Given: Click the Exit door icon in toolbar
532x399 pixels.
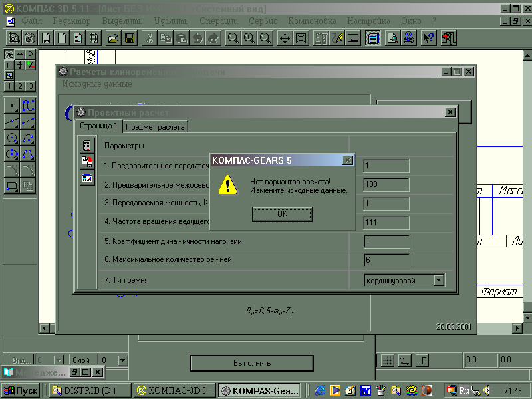Looking at the screenshot, I should 448,38.
